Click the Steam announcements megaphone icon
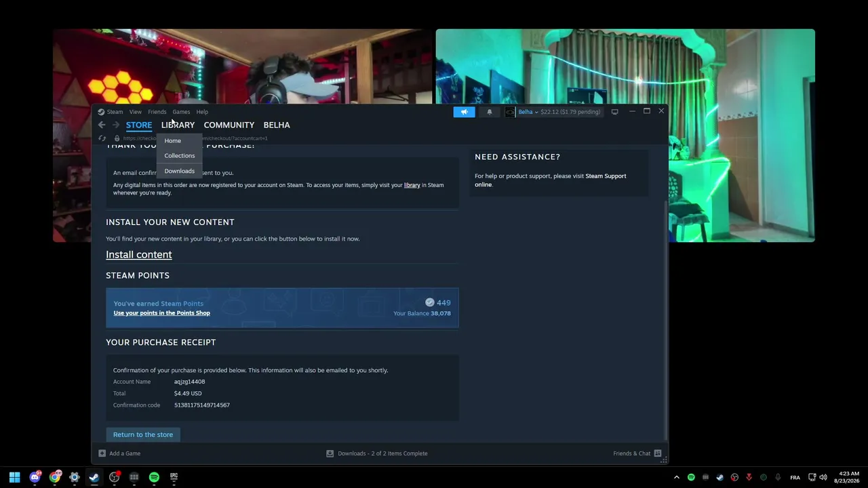This screenshot has height=488, width=868. coord(465,112)
